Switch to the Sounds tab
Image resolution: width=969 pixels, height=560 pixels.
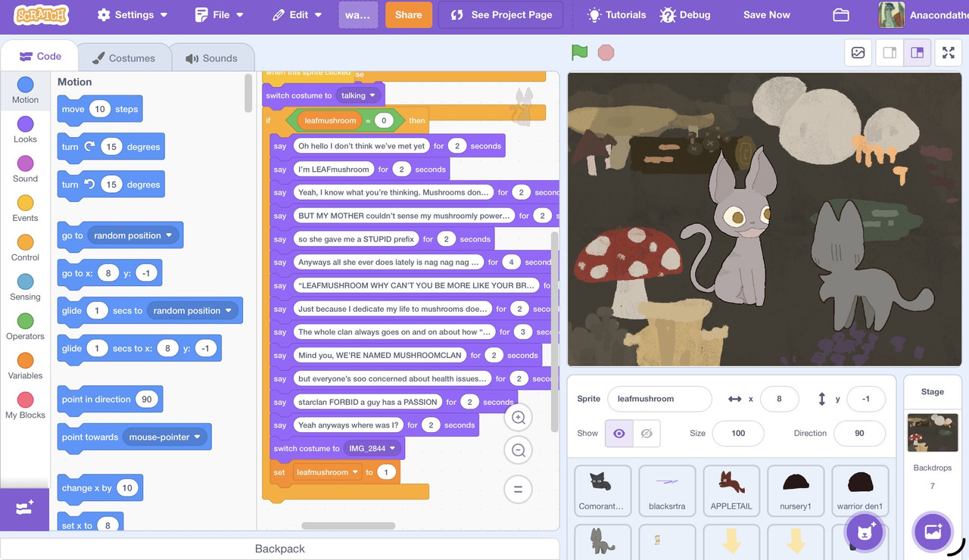point(212,58)
